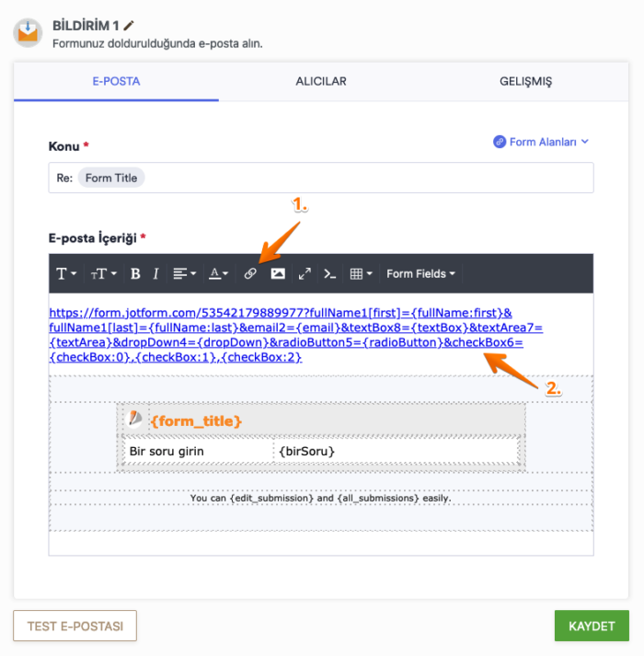Click the Konu subject input field

coord(368,178)
